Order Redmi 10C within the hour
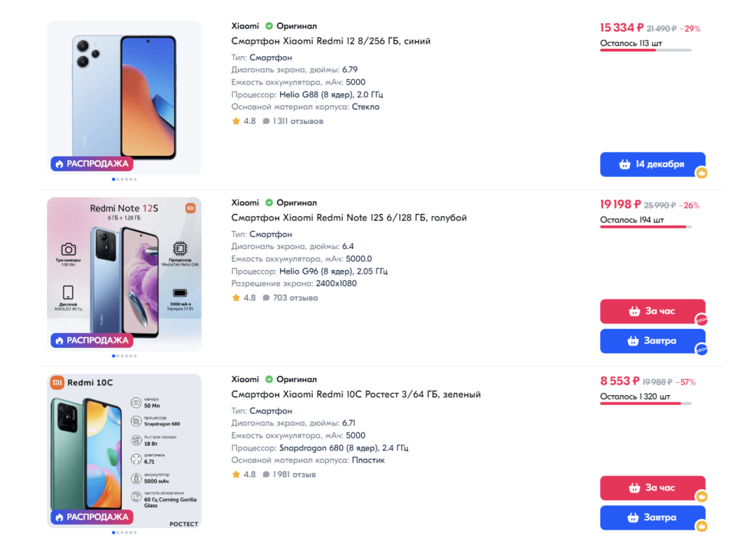The image size is (756, 559). (x=652, y=488)
